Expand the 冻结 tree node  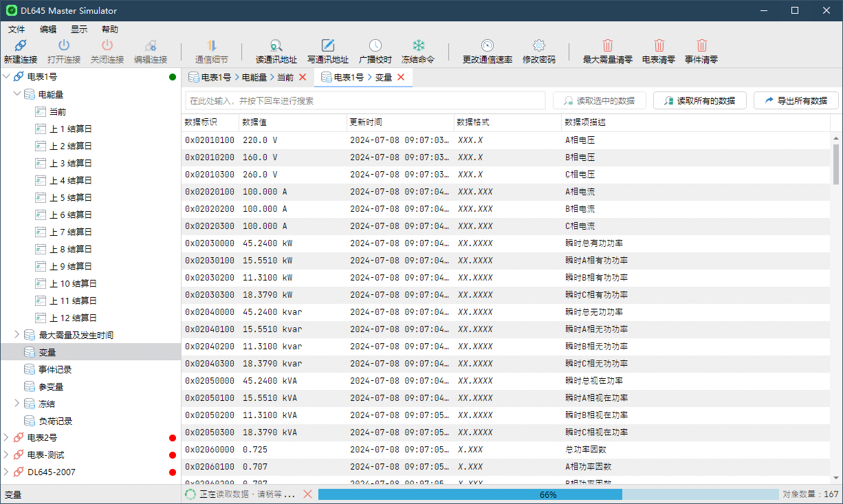point(17,404)
